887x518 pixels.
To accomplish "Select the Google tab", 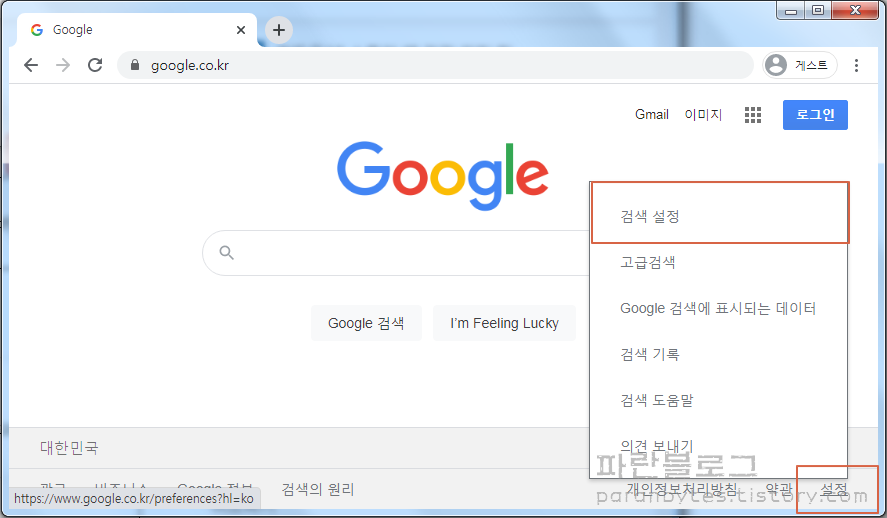I will pos(137,30).
